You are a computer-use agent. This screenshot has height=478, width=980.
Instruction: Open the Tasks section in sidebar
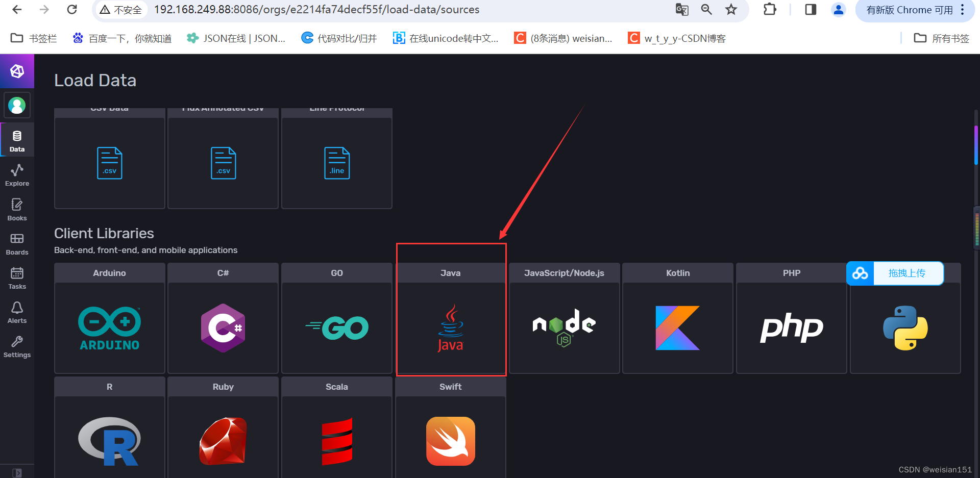(x=17, y=278)
